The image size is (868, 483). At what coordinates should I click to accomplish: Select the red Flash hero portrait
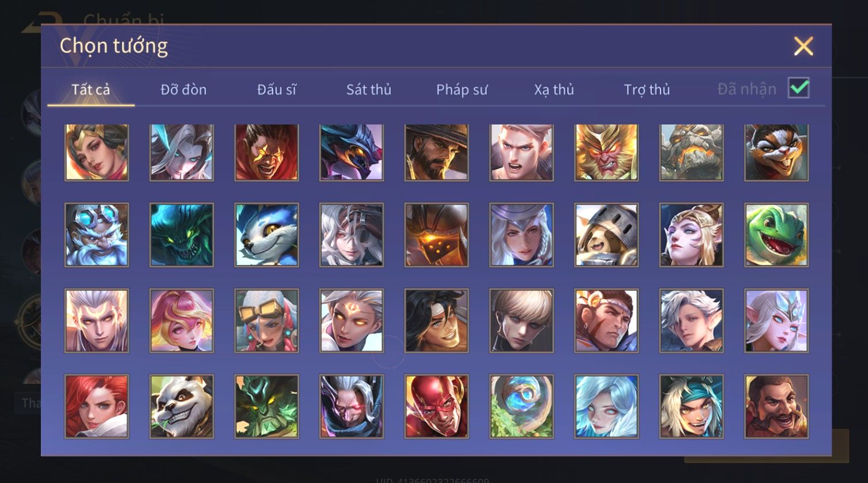click(436, 406)
